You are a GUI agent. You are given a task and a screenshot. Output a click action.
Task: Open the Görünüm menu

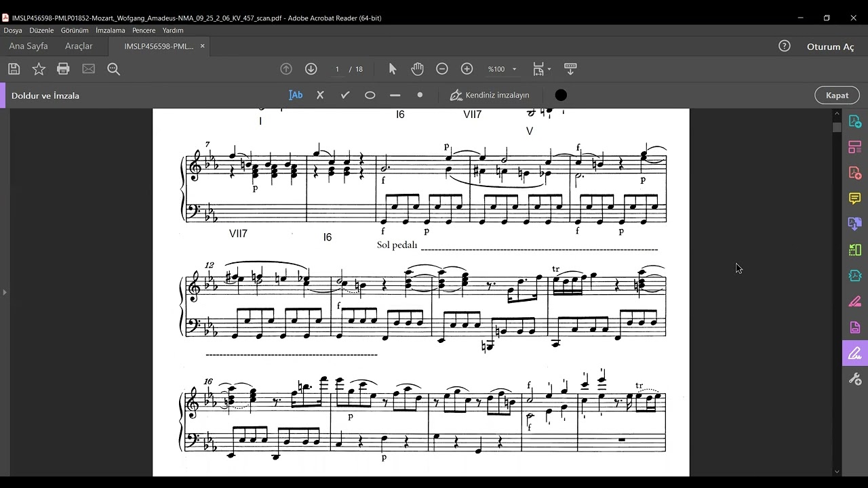[x=75, y=30]
